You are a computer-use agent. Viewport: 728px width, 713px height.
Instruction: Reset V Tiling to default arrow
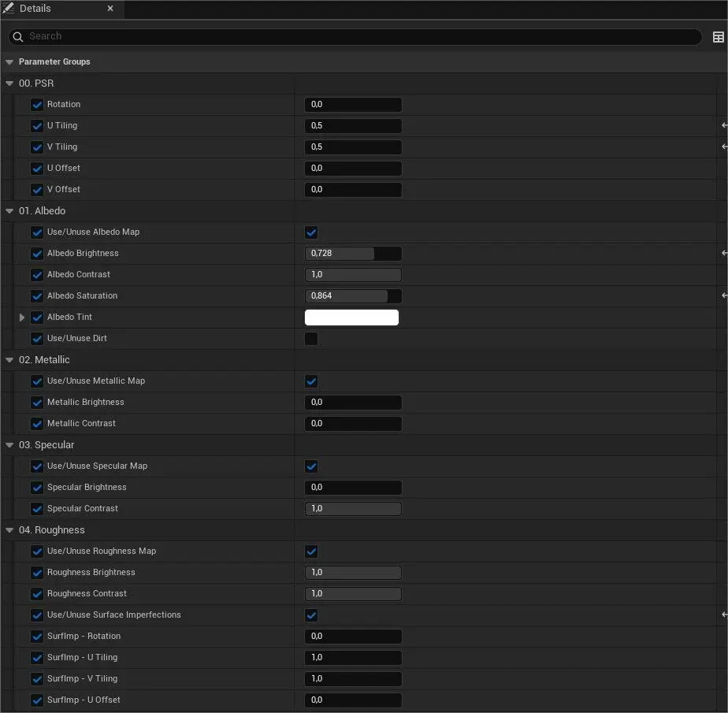tap(724, 147)
